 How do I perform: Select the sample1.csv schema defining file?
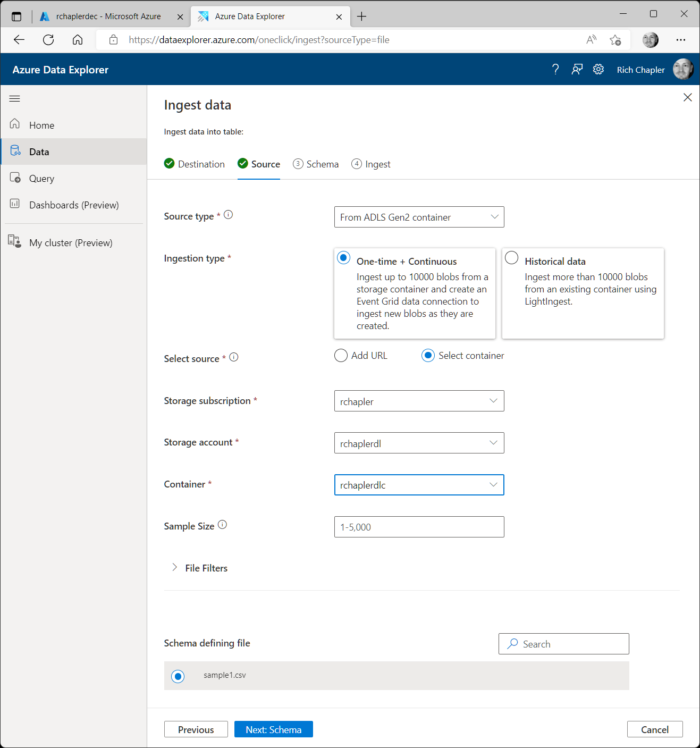pyautogui.click(x=178, y=676)
